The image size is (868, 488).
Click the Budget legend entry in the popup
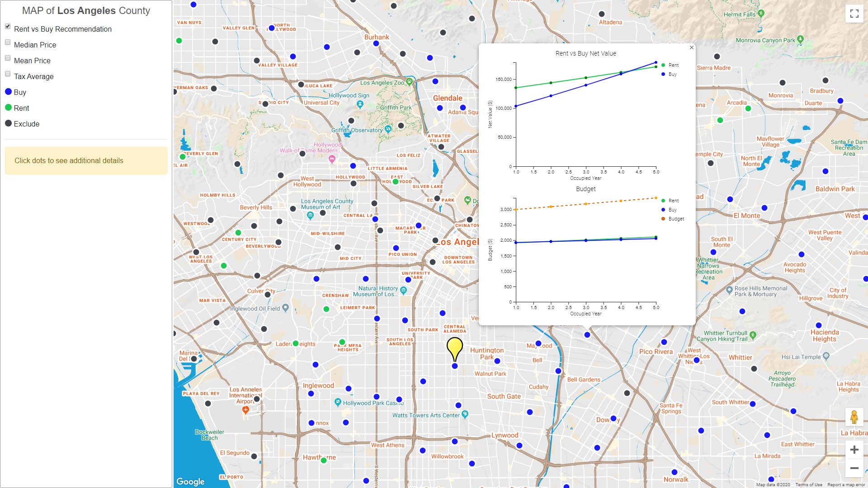[x=671, y=219]
